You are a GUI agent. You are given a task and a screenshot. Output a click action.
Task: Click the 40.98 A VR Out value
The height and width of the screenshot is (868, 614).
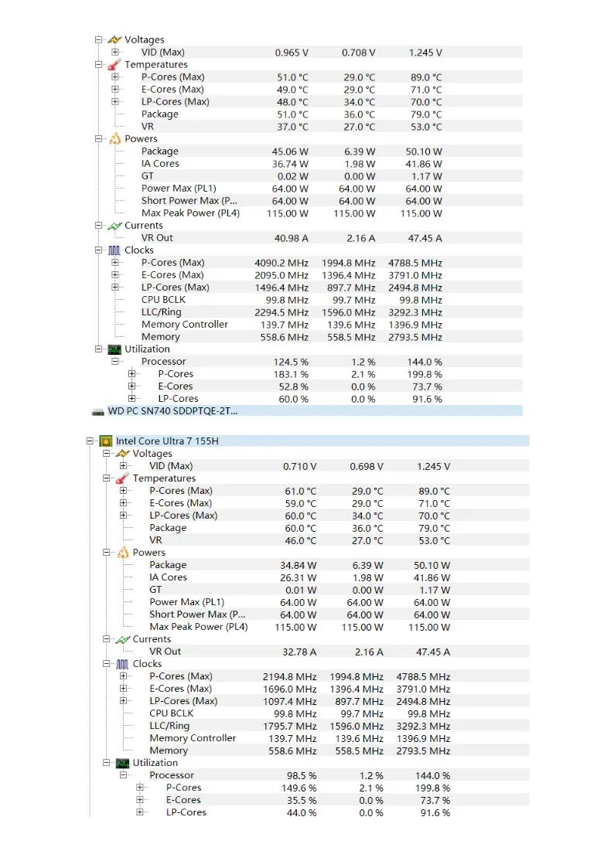(x=292, y=239)
